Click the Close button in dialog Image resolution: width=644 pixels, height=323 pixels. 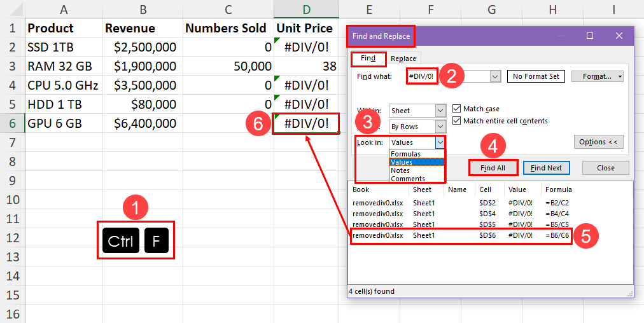pyautogui.click(x=606, y=168)
